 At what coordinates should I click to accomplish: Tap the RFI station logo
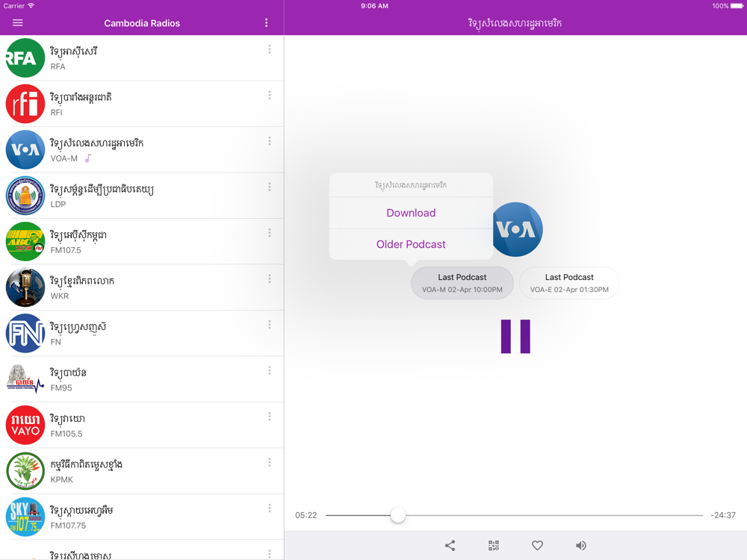(25, 104)
